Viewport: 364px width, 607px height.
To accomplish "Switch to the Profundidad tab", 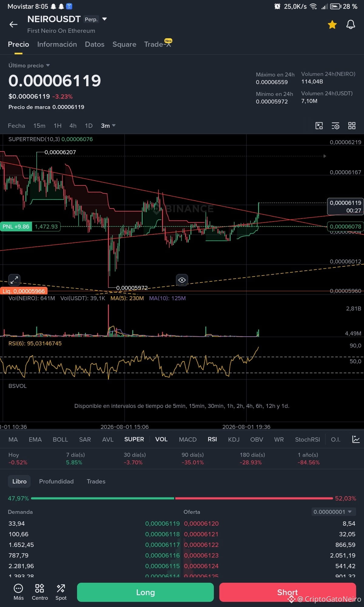I will tap(56, 481).
